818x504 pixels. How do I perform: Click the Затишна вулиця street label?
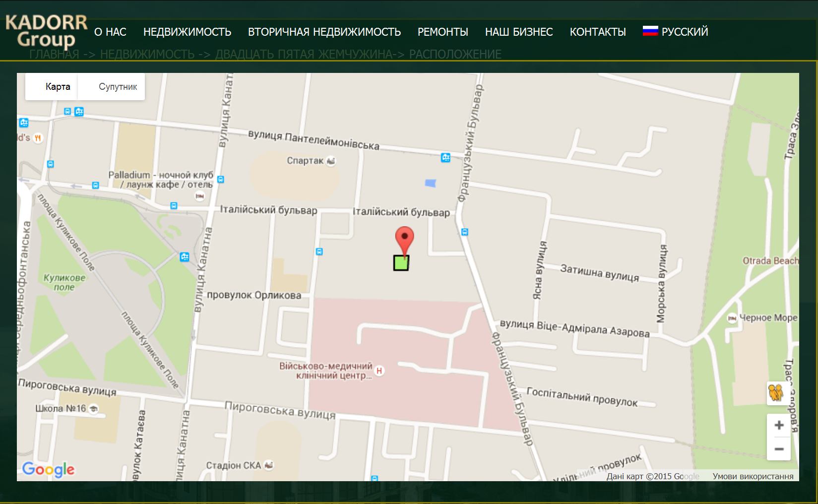(600, 272)
